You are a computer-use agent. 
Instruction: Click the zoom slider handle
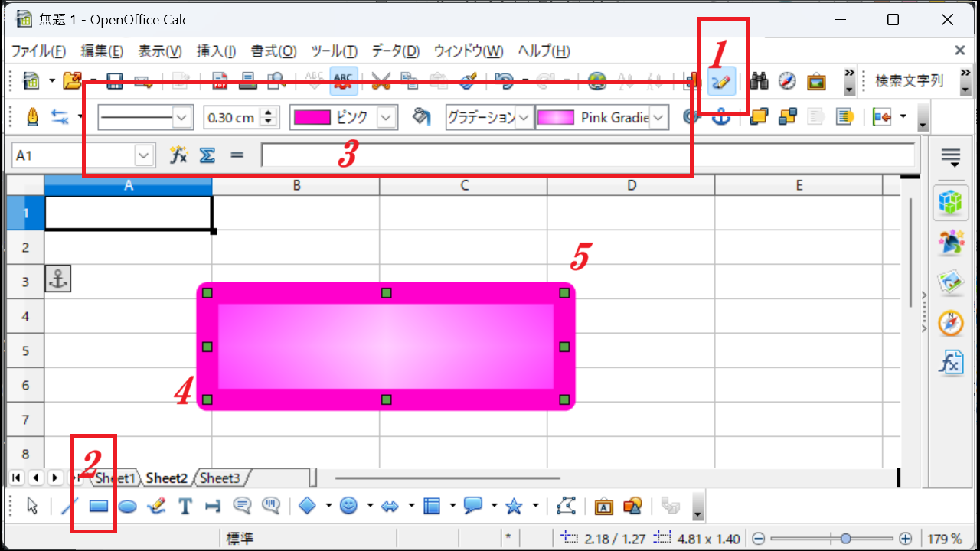pos(845,539)
